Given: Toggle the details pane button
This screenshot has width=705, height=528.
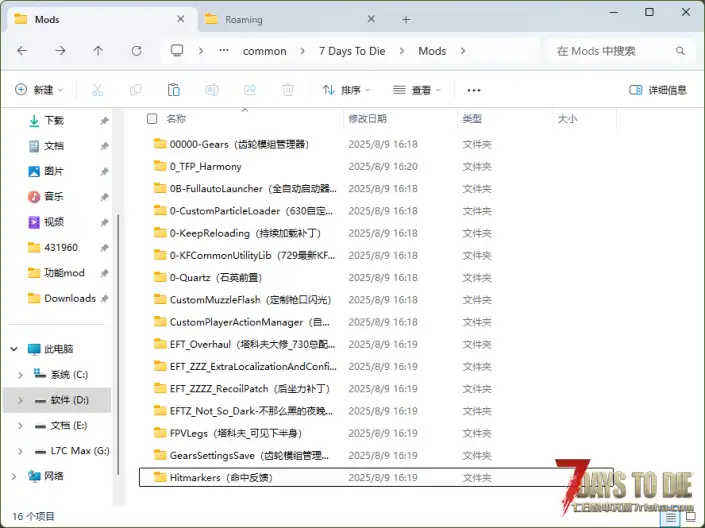Looking at the screenshot, I should coord(658,90).
